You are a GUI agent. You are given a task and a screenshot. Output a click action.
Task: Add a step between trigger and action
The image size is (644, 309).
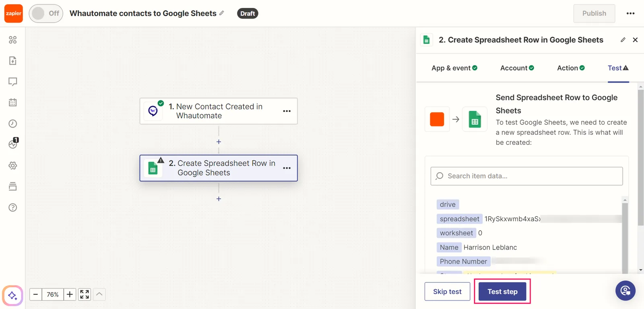219,142
